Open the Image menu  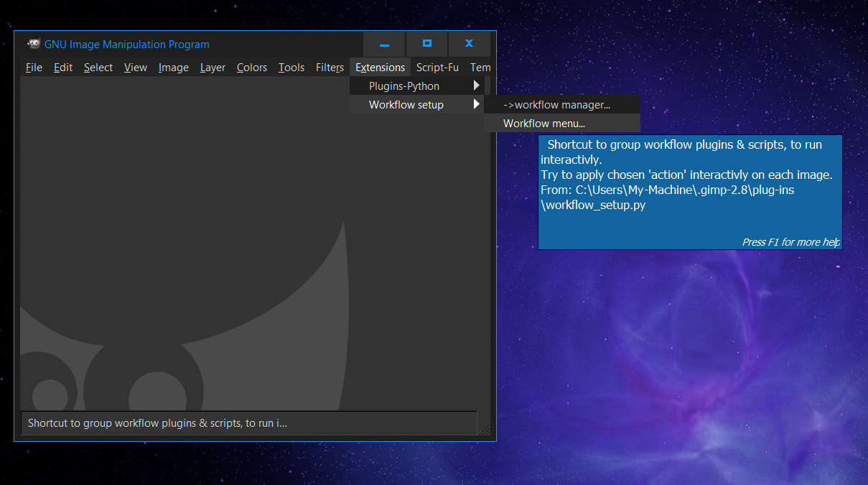[173, 68]
